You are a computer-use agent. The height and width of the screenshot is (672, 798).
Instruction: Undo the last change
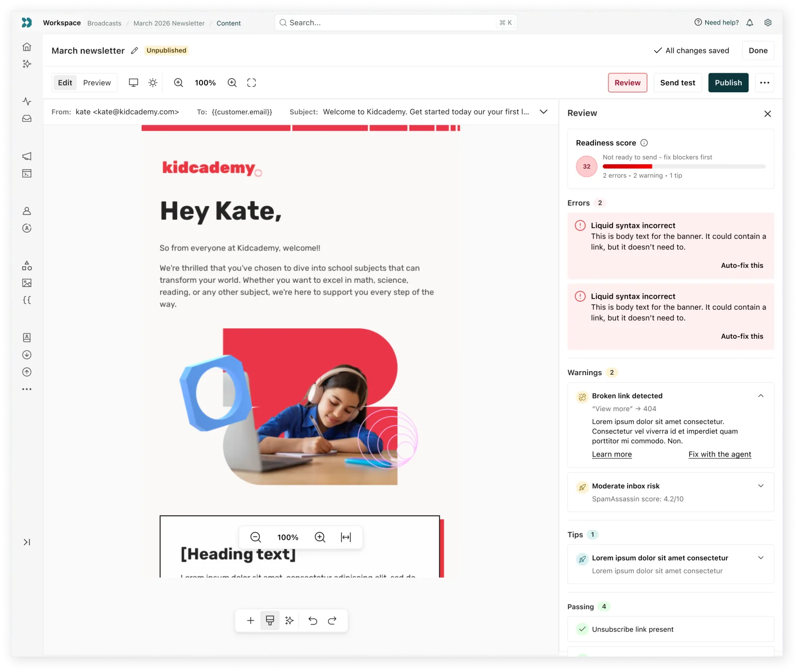(313, 621)
